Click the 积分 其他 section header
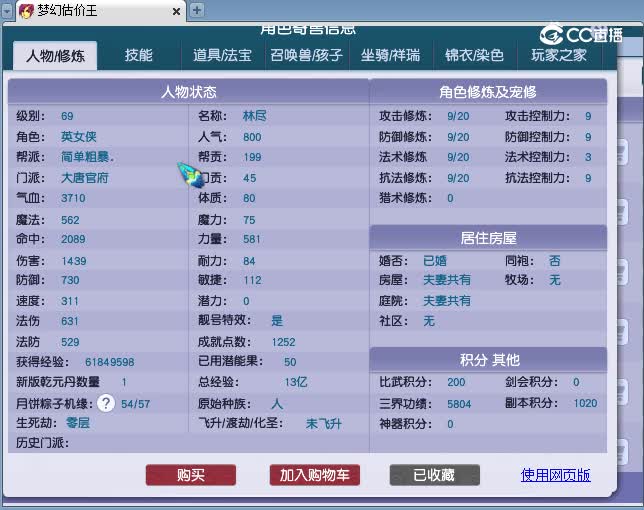644x510 pixels. 488,360
